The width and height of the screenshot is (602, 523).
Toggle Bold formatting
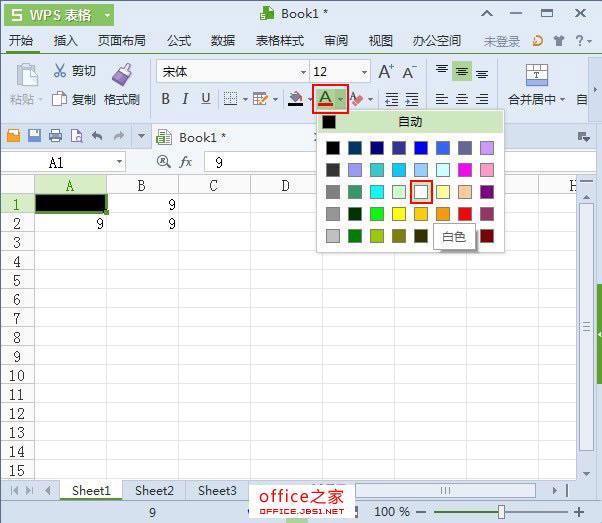tap(166, 99)
